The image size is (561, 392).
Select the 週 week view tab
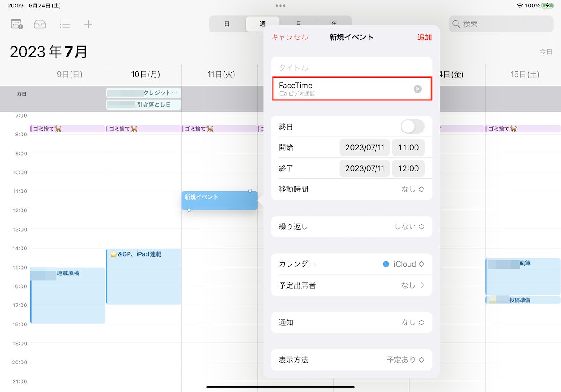coord(263,24)
